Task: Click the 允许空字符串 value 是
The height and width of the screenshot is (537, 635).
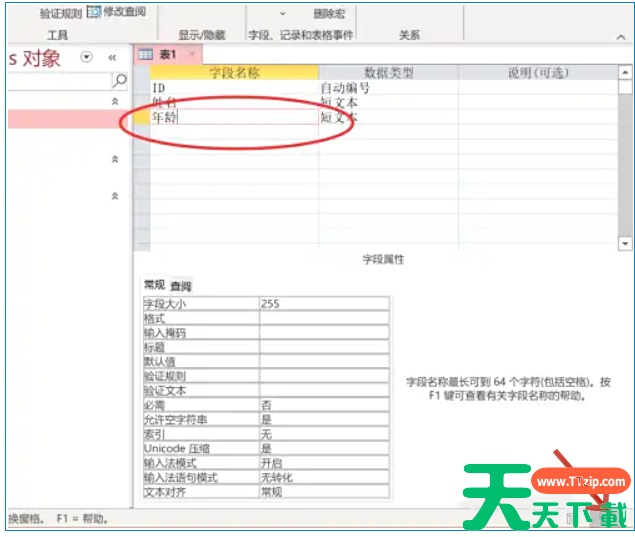Action: [x=324, y=419]
